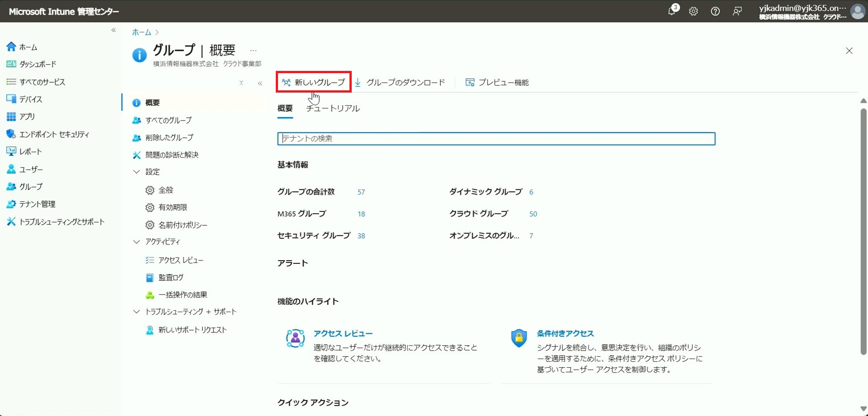
Task: Open アプリ in left navigation
Action: [27, 117]
